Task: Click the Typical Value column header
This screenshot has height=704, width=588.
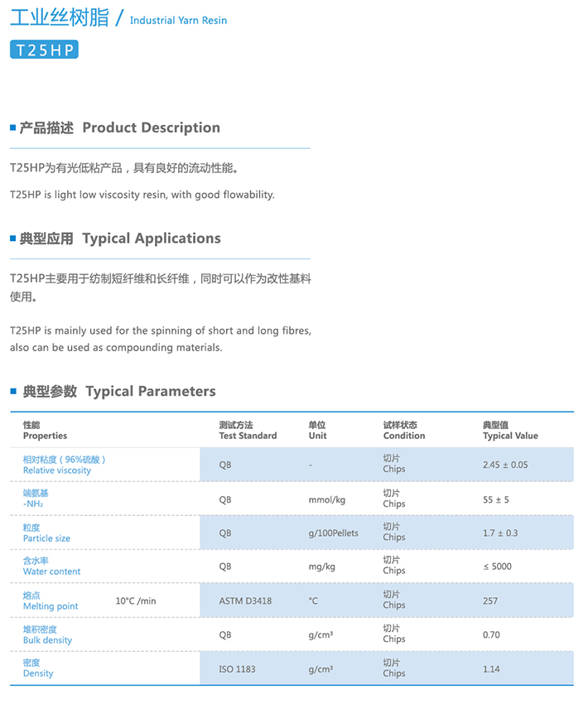Action: pyautogui.click(x=510, y=436)
